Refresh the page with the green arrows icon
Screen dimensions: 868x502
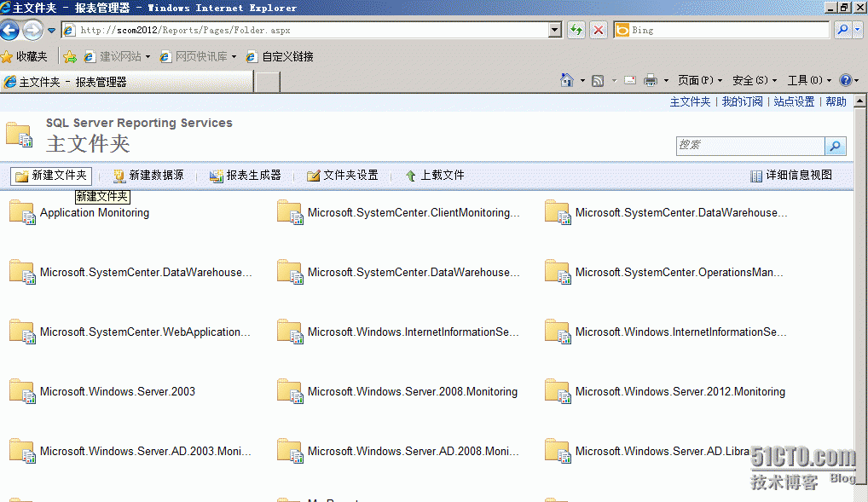(576, 30)
